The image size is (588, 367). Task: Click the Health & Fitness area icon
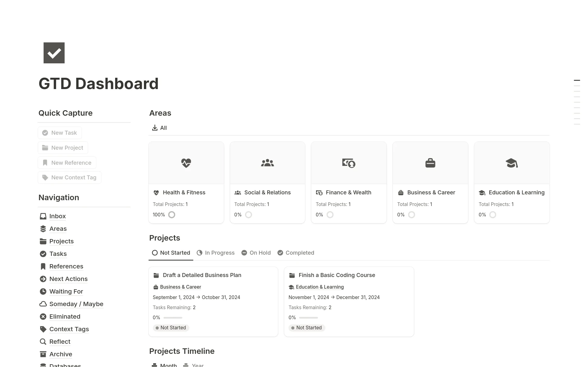(x=186, y=163)
